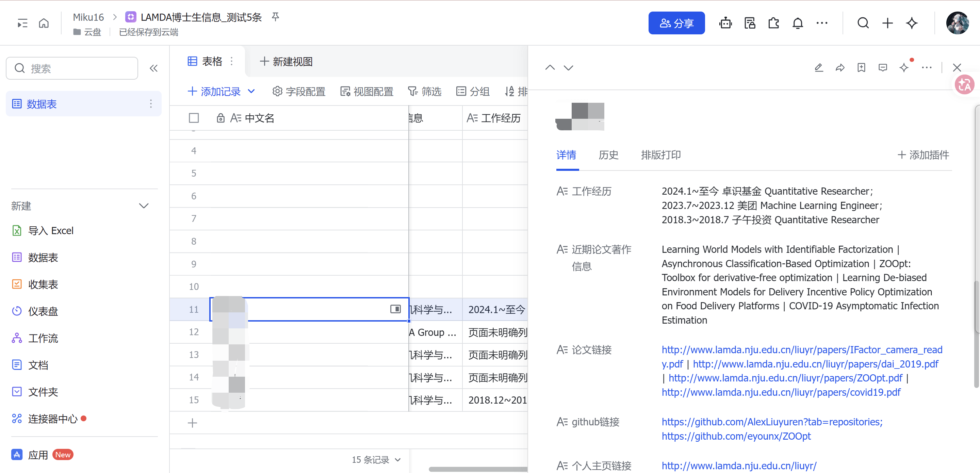This screenshot has width=980, height=473.
Task: Collapse the left sidebar with double-chevron
Action: pyautogui.click(x=154, y=68)
